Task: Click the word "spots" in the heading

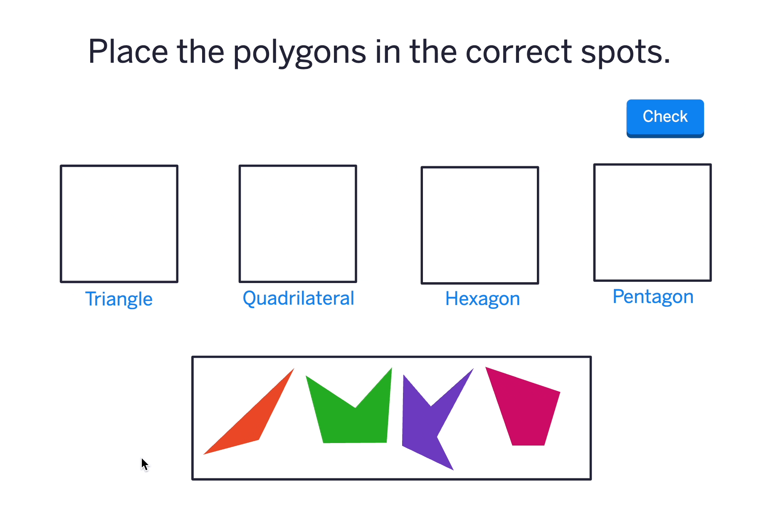Action: coord(622,52)
